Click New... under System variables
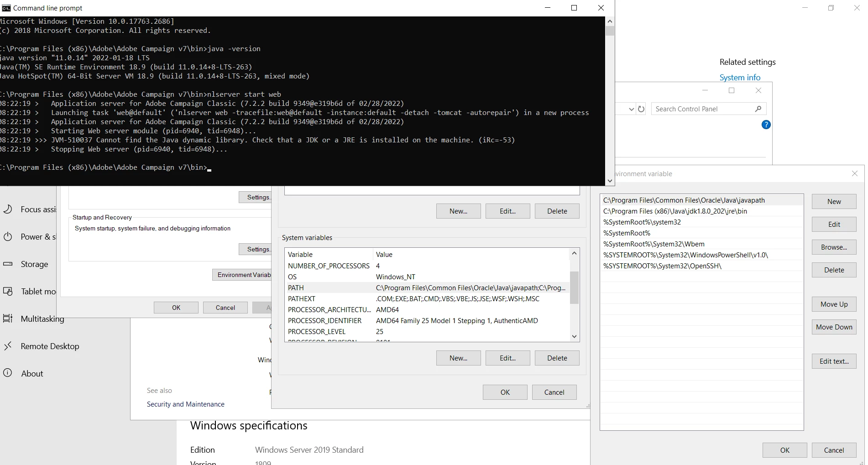 pyautogui.click(x=458, y=358)
